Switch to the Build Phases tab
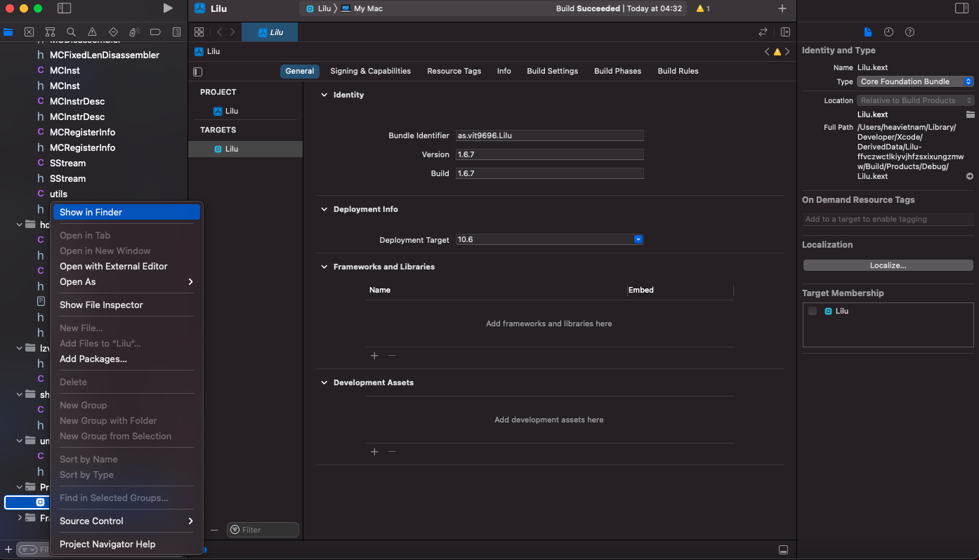 (617, 71)
